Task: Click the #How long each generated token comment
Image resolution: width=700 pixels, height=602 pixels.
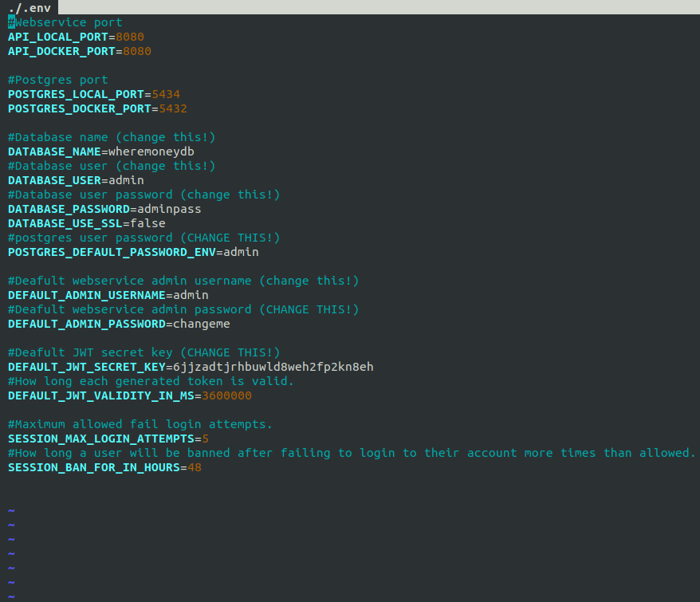Action: [151, 381]
